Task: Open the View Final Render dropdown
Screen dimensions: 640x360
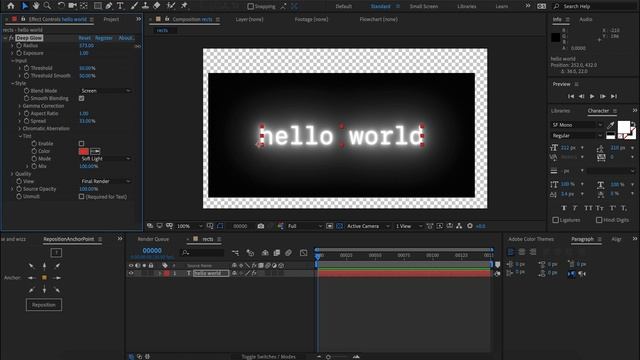Action: [105, 181]
